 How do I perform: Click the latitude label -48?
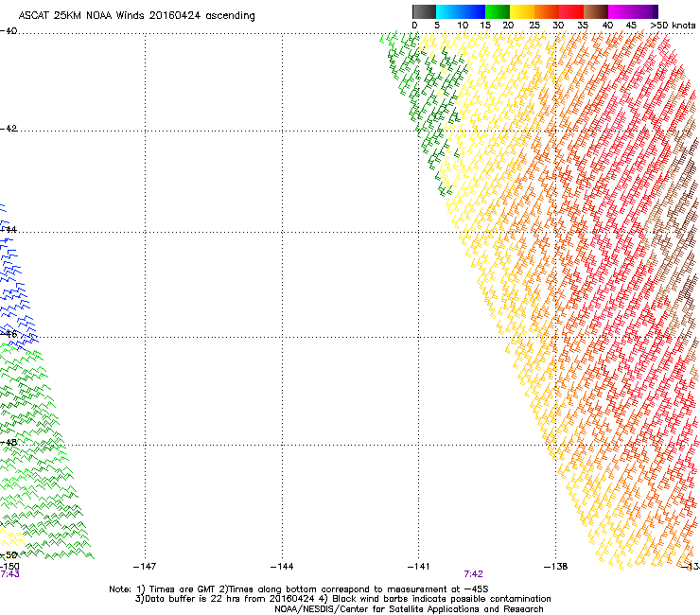[x=9, y=442]
